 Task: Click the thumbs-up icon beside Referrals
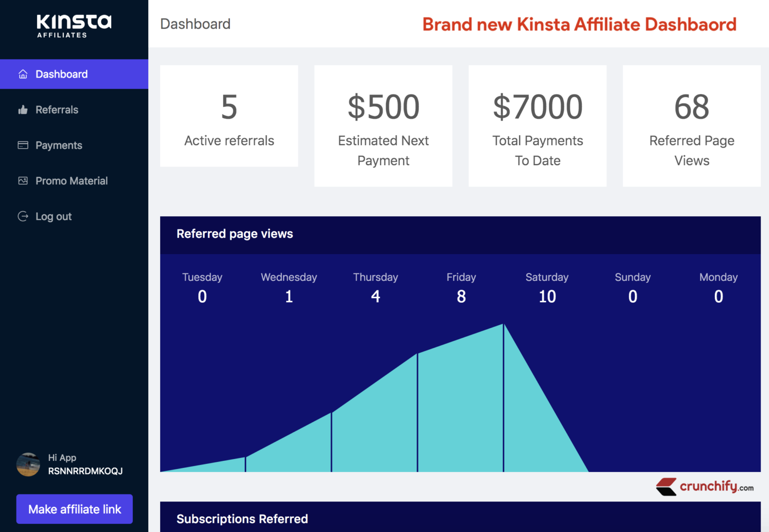(23, 110)
